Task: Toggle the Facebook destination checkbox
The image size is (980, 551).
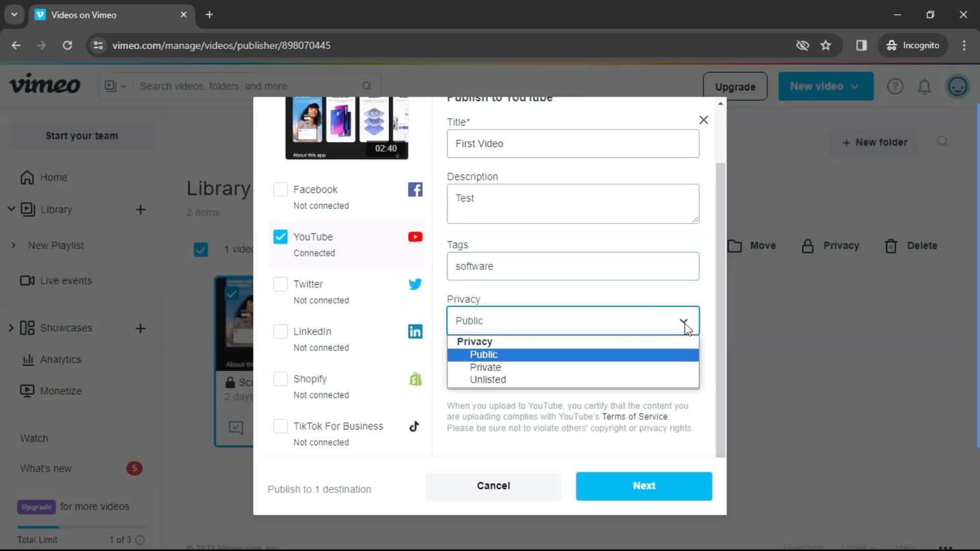Action: [x=281, y=189]
